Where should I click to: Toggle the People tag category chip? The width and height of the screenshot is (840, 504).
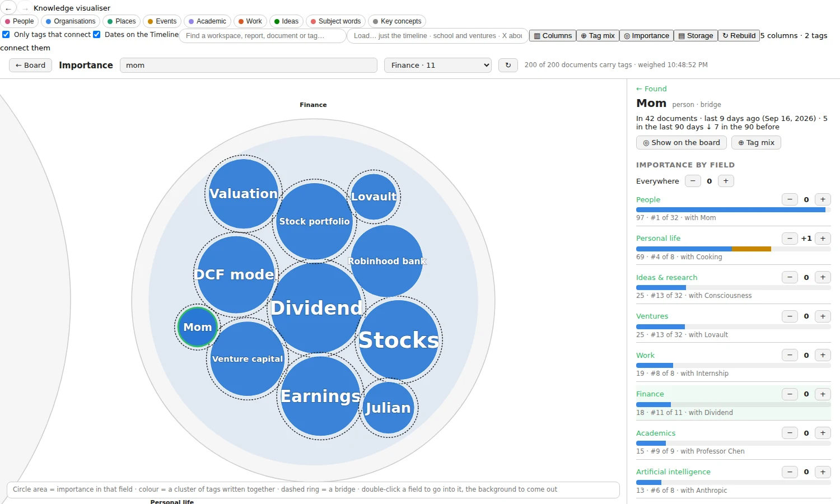(x=20, y=21)
